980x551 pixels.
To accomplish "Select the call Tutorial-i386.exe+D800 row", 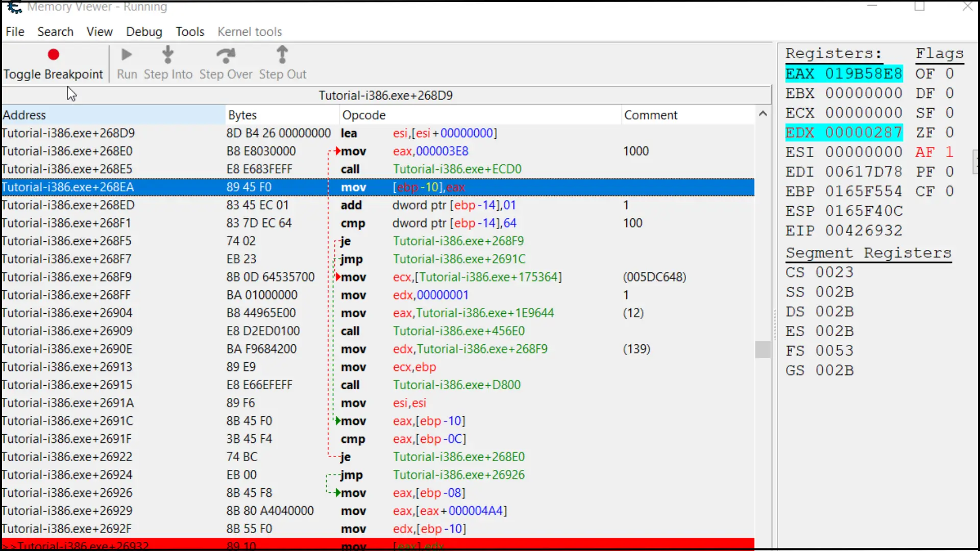I will coord(378,385).
